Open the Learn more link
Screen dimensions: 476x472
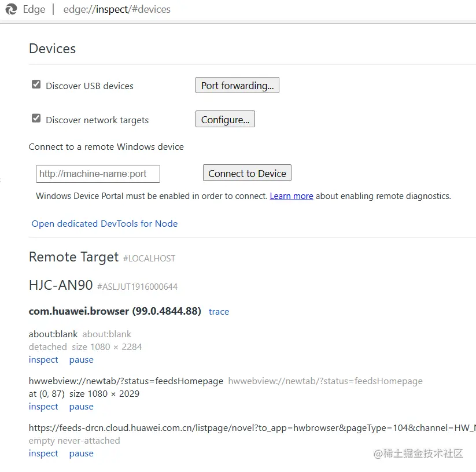tap(291, 196)
